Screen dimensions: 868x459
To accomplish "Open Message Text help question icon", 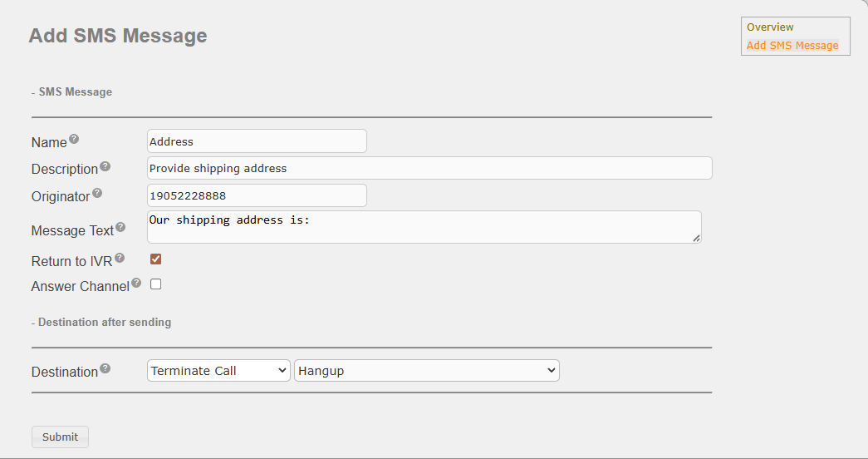I will [120, 227].
